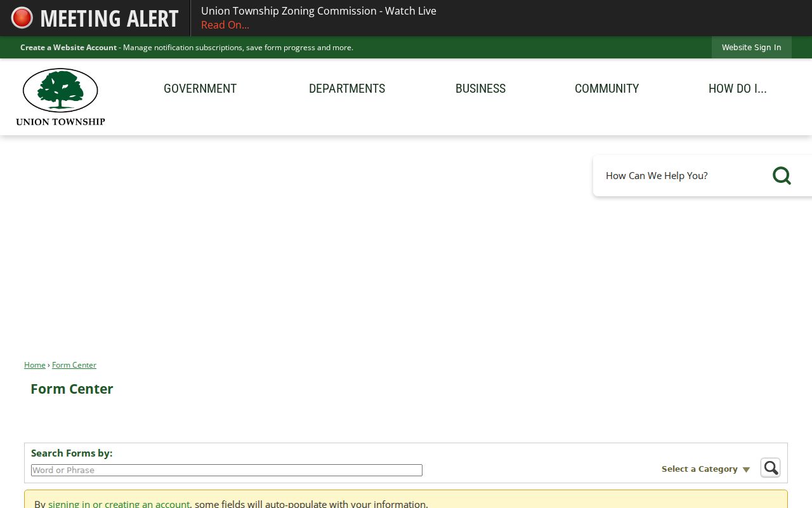This screenshot has width=812, height=508.
Task: Click the Search Forms magnifier button
Action: click(x=770, y=468)
